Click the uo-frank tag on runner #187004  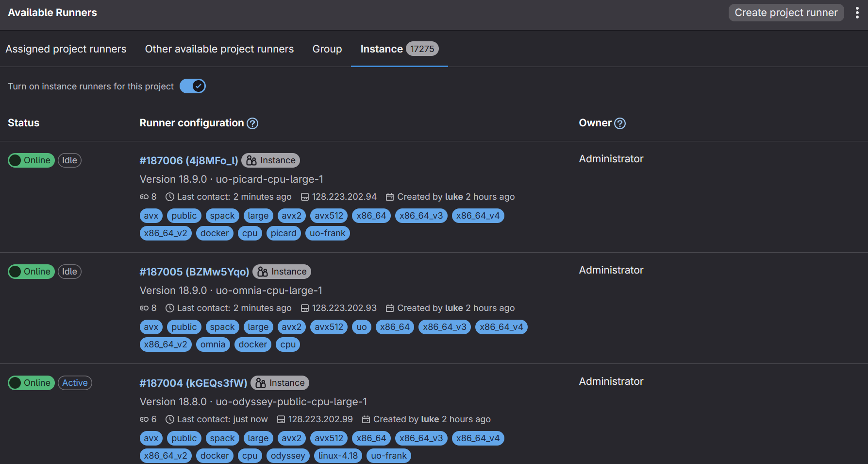[389, 456]
